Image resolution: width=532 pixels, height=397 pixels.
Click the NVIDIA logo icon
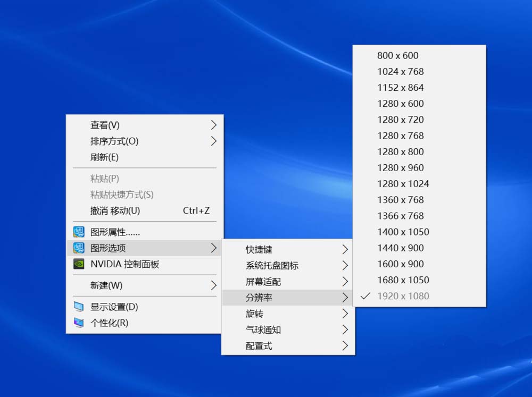click(x=79, y=264)
